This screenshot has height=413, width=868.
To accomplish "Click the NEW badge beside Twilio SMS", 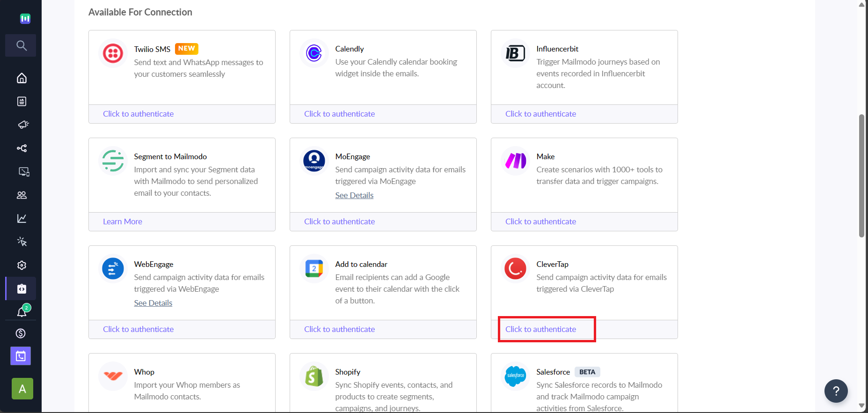I will point(187,49).
